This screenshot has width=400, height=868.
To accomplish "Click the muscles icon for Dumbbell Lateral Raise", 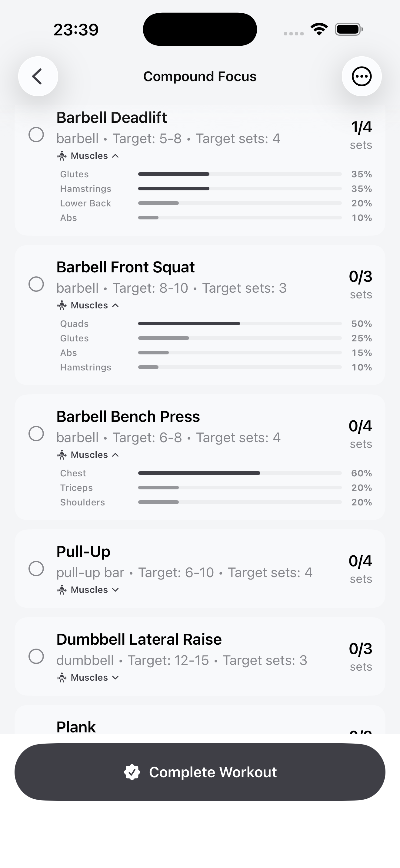I will click(x=62, y=677).
